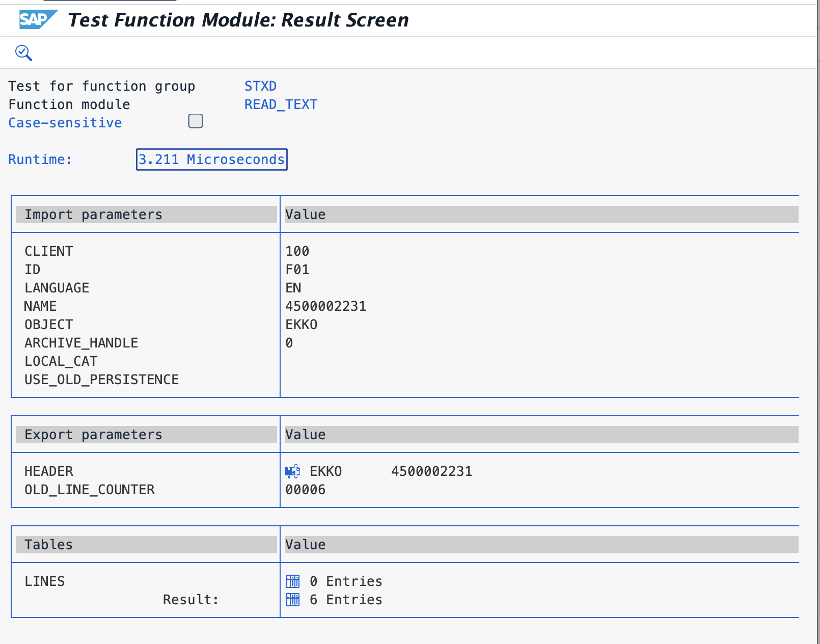Open Result table icon with 6 Entries

click(293, 600)
